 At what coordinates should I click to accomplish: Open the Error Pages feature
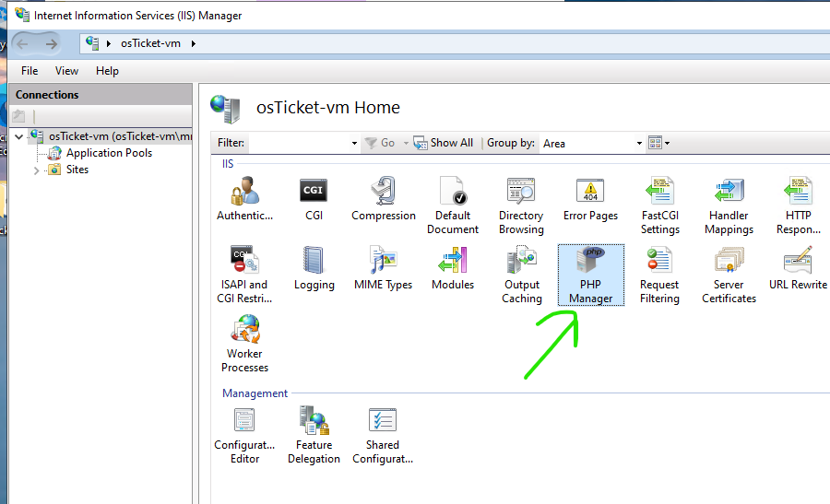(x=590, y=198)
